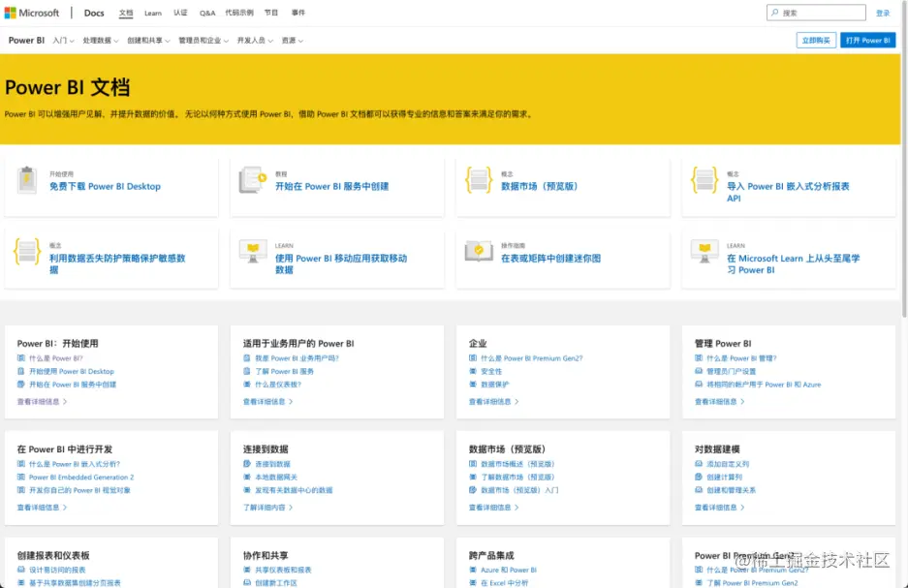Expand the 资源 dropdown menu
908x588 pixels.
[x=293, y=41]
